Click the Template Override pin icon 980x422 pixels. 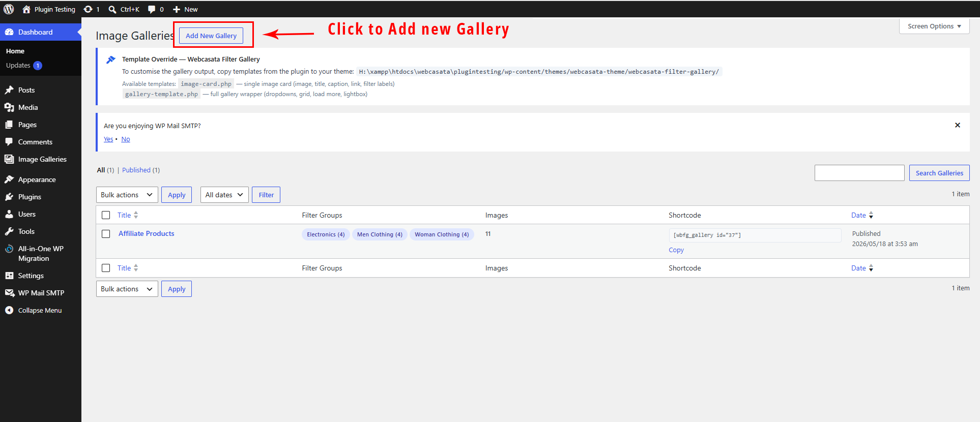(111, 59)
